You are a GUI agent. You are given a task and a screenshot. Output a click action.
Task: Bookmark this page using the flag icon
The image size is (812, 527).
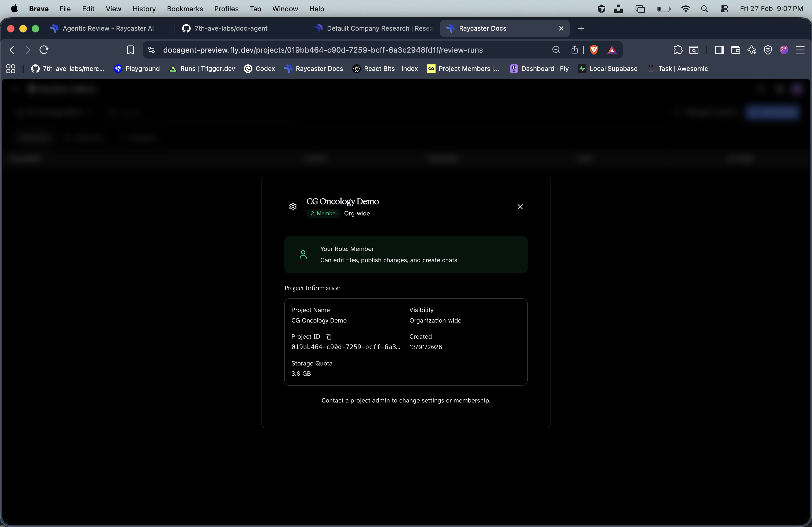[131, 50]
